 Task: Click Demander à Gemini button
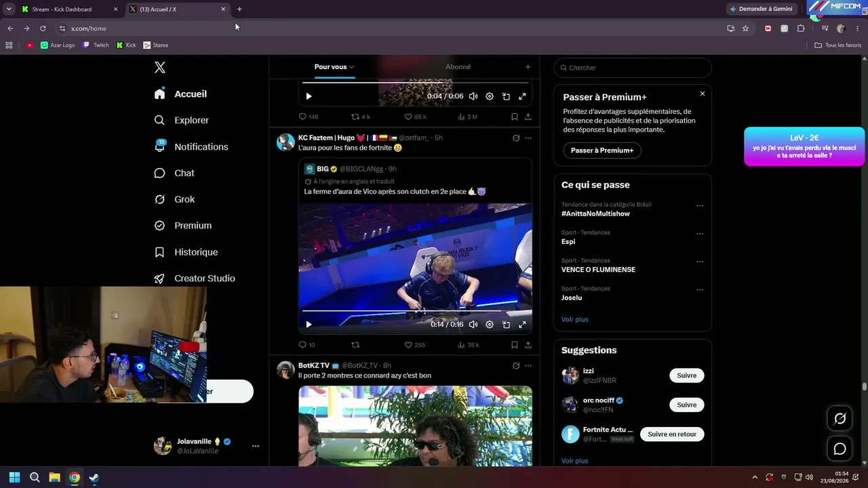pos(760,9)
